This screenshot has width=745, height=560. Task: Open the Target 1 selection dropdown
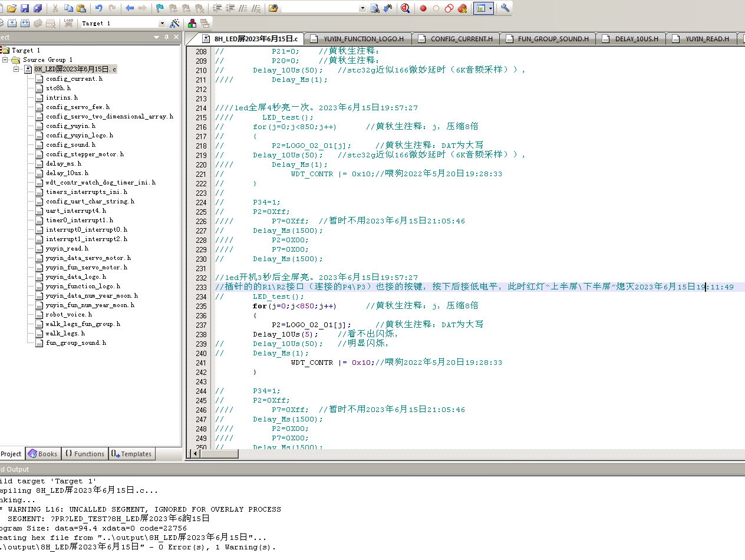pos(162,24)
